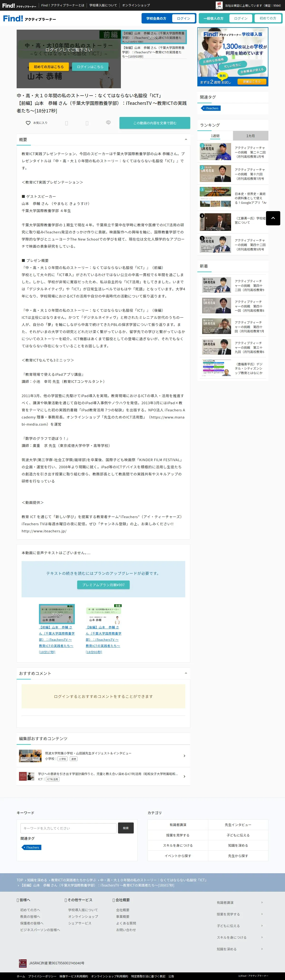Click 【前編】山本 恭輔 link text below thumbnail
Image resolution: width=285 pixels, height=980 pixels.
click(x=57, y=640)
